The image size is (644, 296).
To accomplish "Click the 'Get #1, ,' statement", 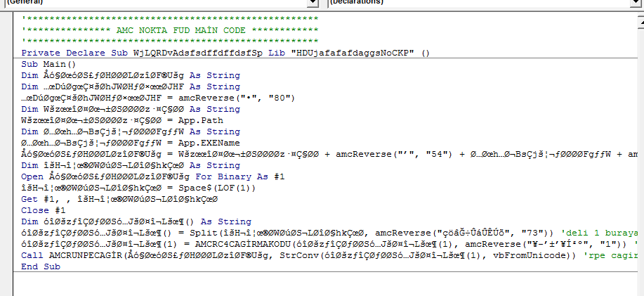I will [46, 199].
